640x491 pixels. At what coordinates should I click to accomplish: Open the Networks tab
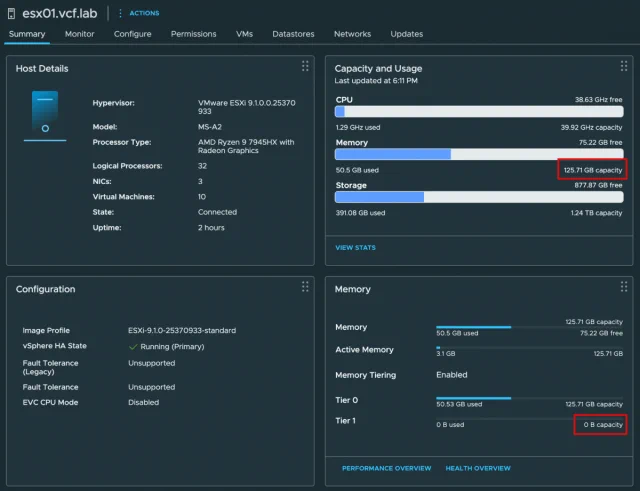353,34
